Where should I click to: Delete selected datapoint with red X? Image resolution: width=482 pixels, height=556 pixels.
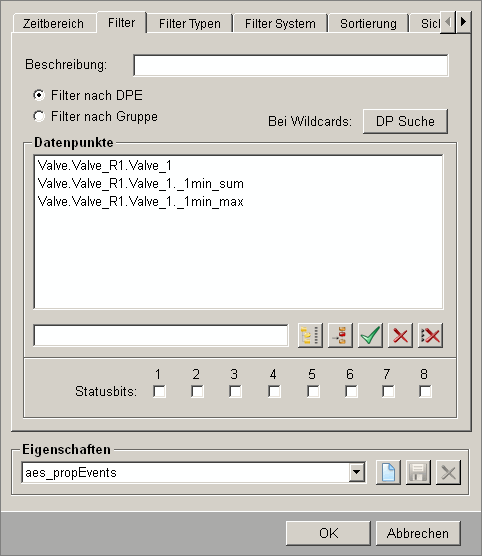(x=400, y=335)
